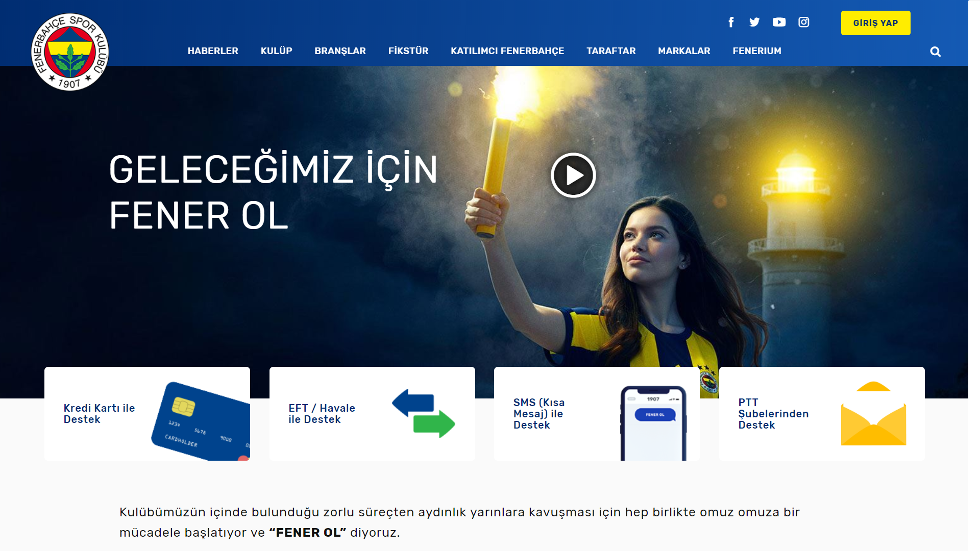Open the BRANŞLAR menu
Screen dimensions: 980x551
coord(340,51)
